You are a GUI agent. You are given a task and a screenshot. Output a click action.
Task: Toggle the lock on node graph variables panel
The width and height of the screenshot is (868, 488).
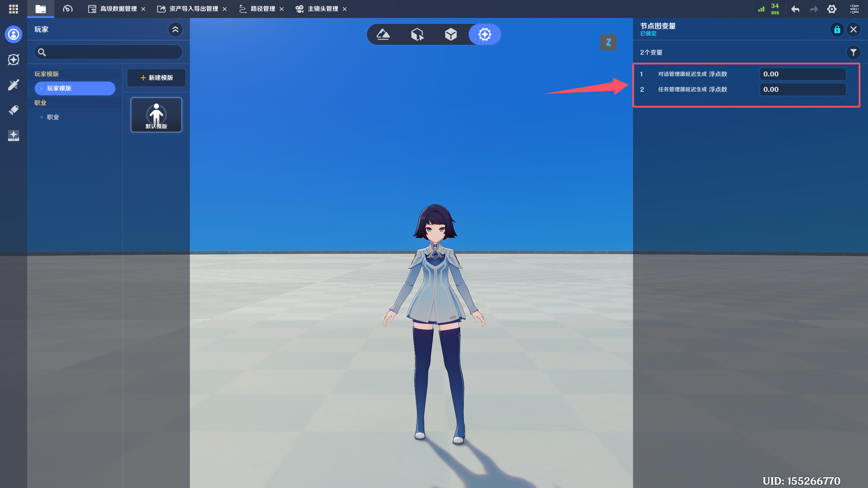pyautogui.click(x=837, y=29)
